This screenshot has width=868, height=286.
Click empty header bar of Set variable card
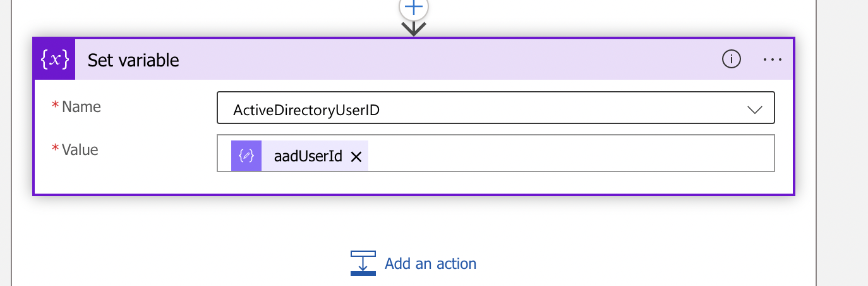tap(442, 59)
